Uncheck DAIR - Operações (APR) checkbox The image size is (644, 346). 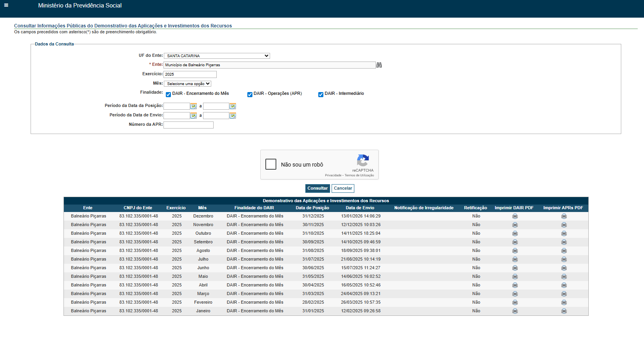pyautogui.click(x=250, y=94)
